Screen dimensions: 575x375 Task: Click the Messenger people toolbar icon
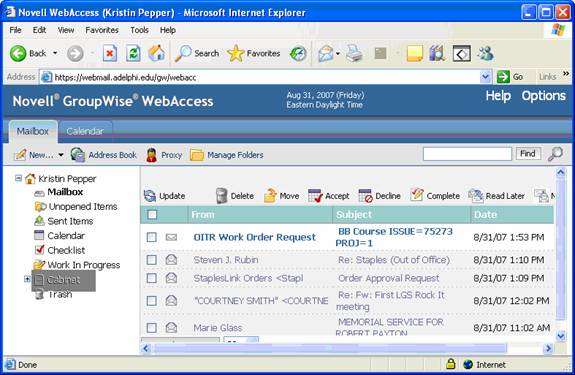[486, 54]
